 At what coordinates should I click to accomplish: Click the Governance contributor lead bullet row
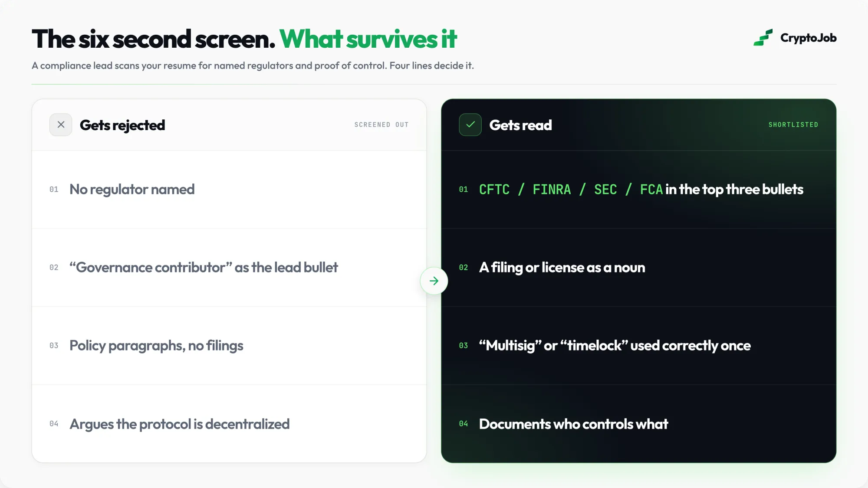tap(229, 268)
